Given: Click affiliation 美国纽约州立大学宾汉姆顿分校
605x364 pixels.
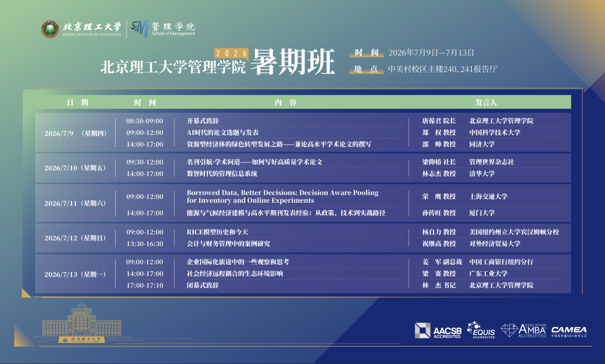Looking at the screenshot, I should click(514, 232).
